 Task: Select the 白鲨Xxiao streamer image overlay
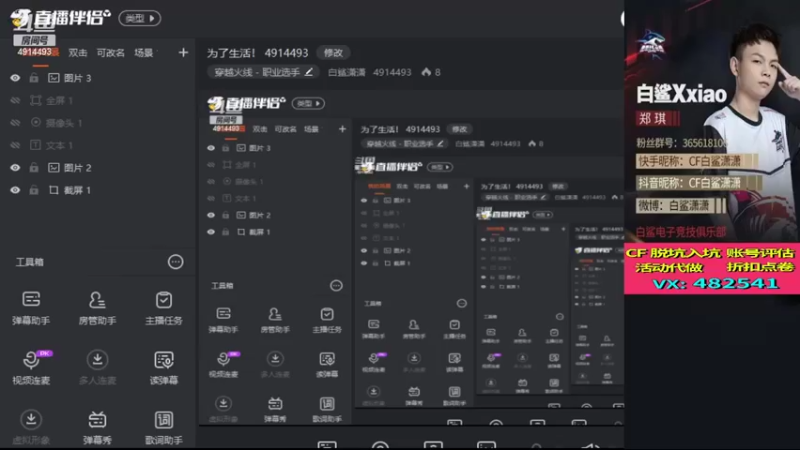pos(712,121)
